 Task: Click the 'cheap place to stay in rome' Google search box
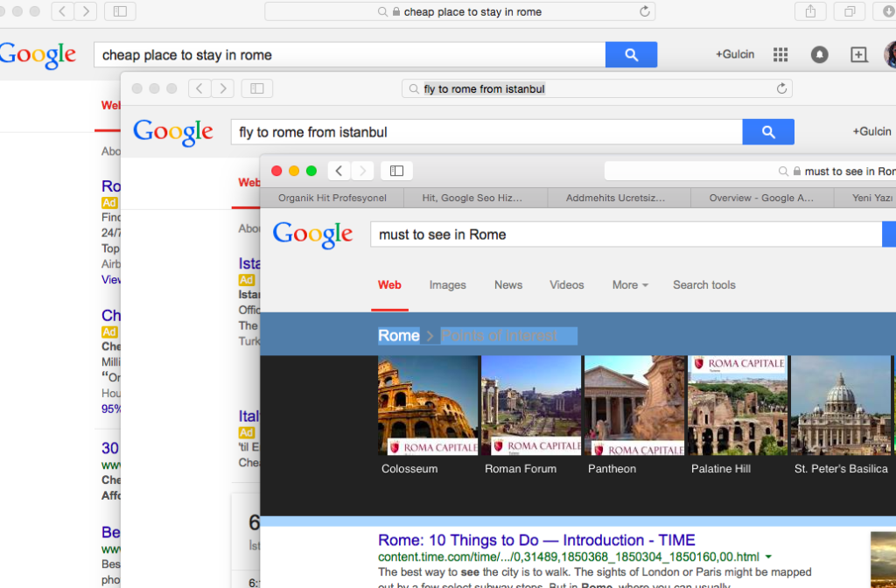(x=350, y=55)
